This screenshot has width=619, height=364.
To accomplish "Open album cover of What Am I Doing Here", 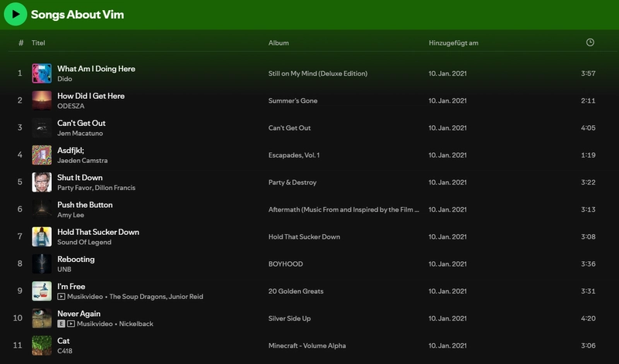I will click(x=42, y=73).
